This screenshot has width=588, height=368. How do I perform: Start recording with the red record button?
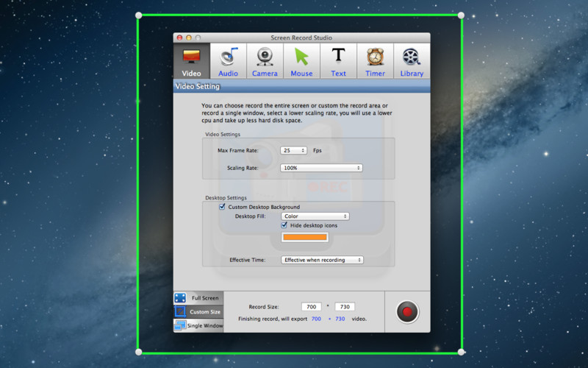(x=407, y=311)
